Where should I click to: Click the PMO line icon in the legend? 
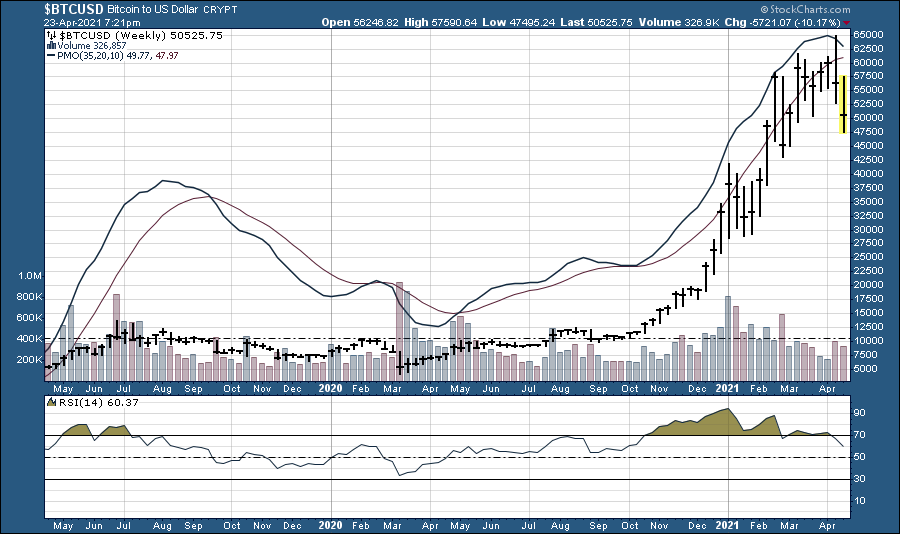[50, 55]
